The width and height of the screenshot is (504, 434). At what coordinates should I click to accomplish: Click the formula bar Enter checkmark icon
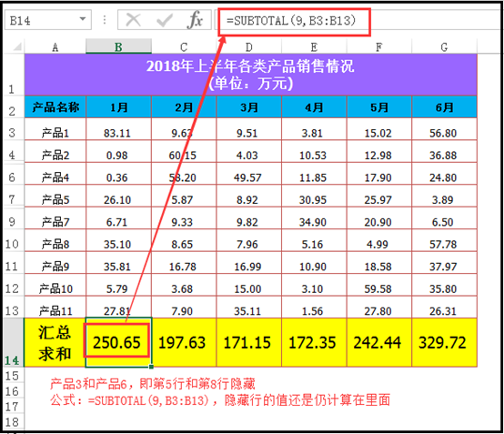click(165, 20)
